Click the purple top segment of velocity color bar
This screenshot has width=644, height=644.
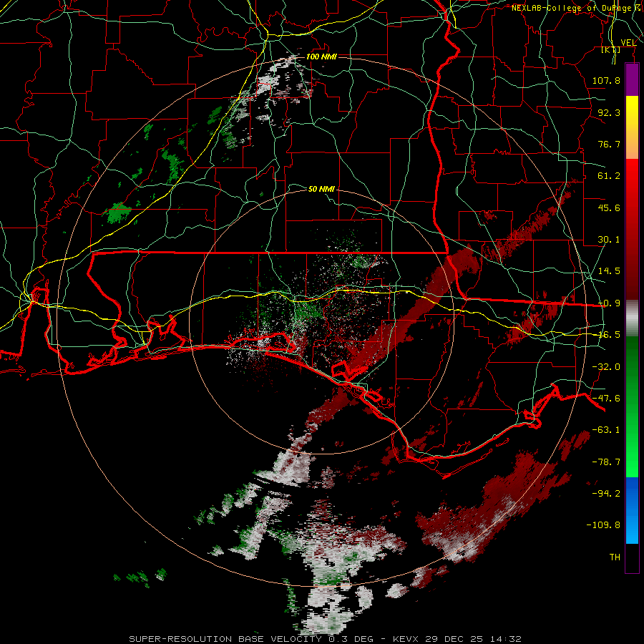click(x=632, y=79)
